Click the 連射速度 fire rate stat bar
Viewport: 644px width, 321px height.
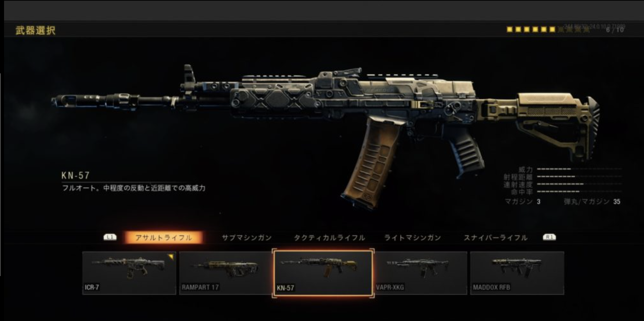(x=579, y=184)
